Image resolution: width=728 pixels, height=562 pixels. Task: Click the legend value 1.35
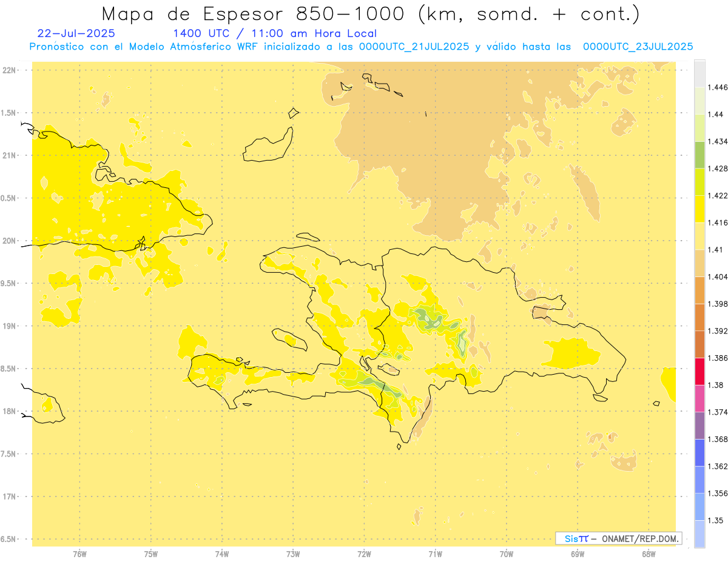tap(715, 520)
